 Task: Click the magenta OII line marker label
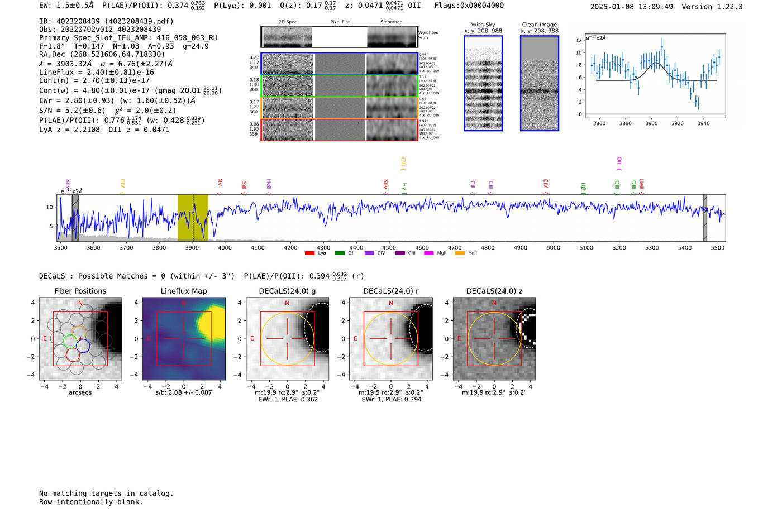coord(619,164)
